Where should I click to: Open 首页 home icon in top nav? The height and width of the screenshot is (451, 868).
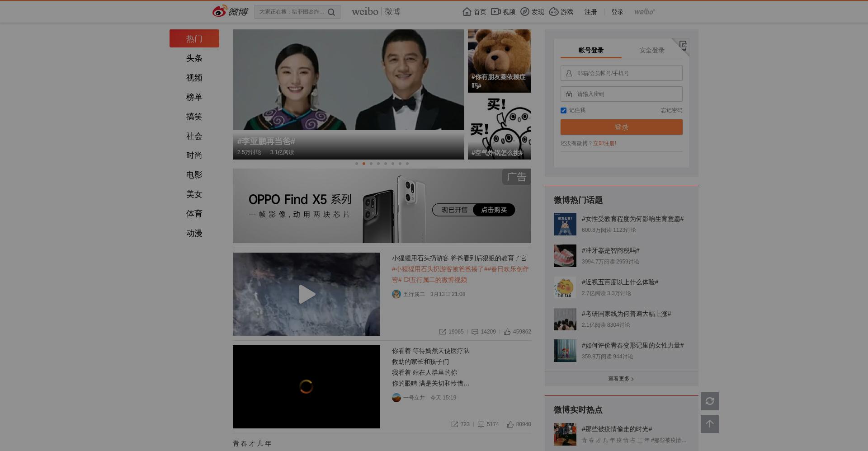(467, 12)
